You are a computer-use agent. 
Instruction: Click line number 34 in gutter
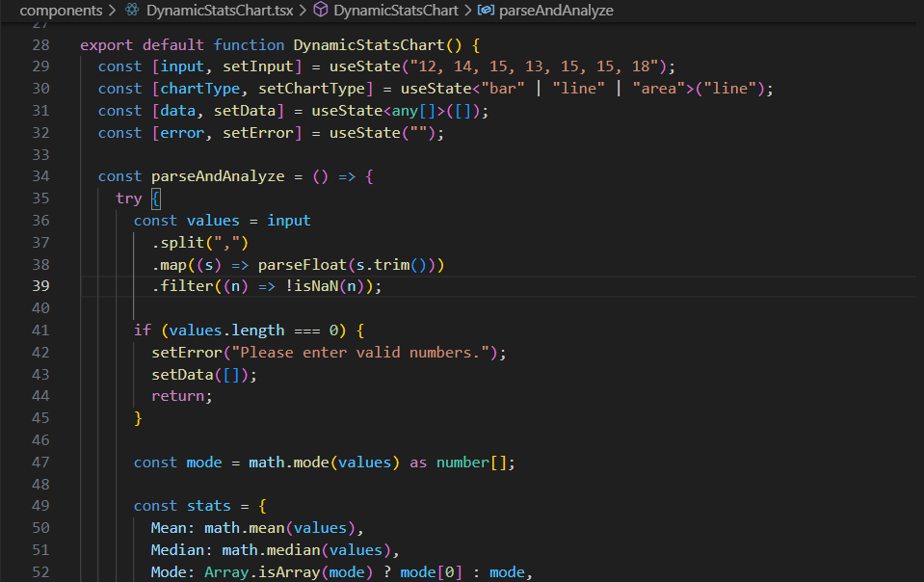(40, 176)
